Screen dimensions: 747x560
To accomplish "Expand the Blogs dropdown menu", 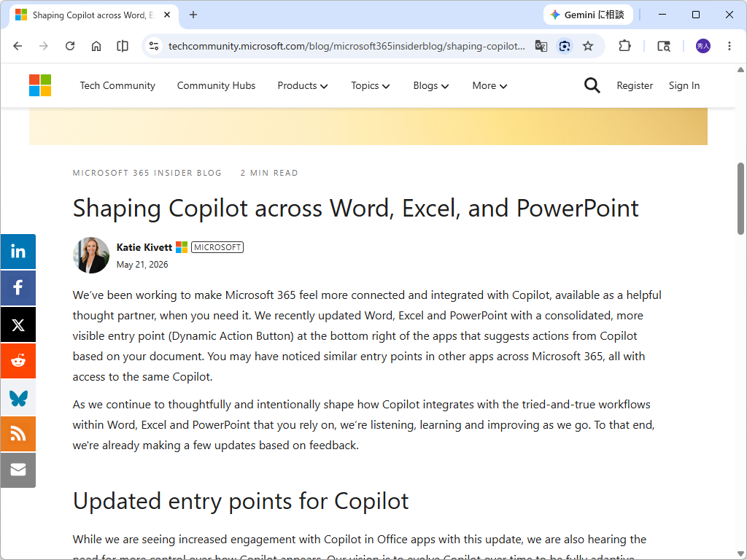I will pyautogui.click(x=430, y=86).
